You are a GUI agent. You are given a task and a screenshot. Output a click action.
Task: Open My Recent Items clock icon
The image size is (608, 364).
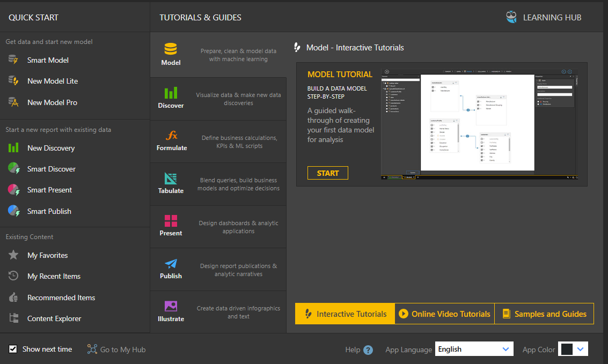tap(13, 276)
